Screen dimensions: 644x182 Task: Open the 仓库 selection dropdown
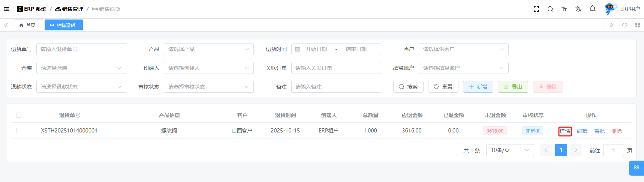coord(81,68)
